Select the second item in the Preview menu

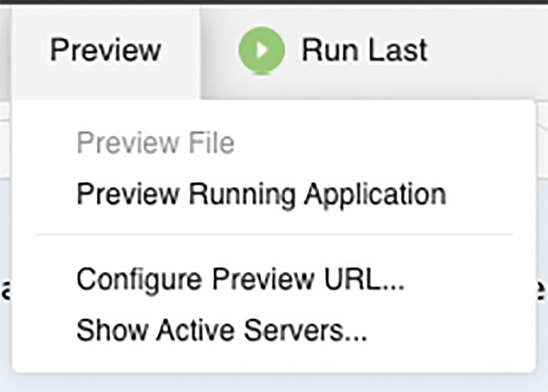[261, 194]
